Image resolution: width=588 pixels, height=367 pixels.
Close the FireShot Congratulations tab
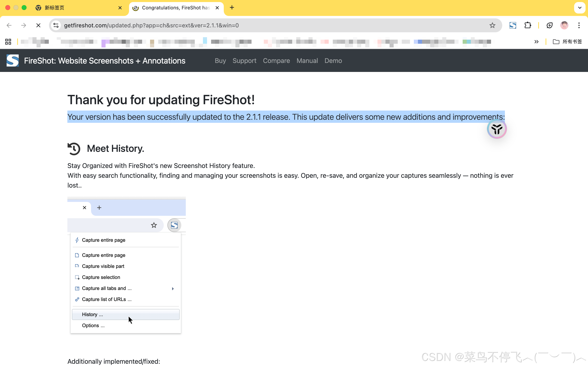217,8
